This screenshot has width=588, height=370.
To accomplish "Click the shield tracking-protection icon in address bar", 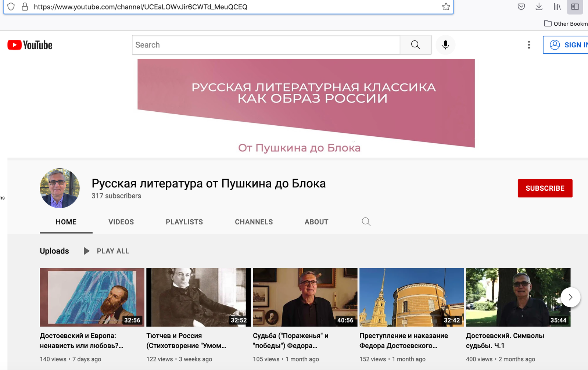I will pyautogui.click(x=11, y=7).
